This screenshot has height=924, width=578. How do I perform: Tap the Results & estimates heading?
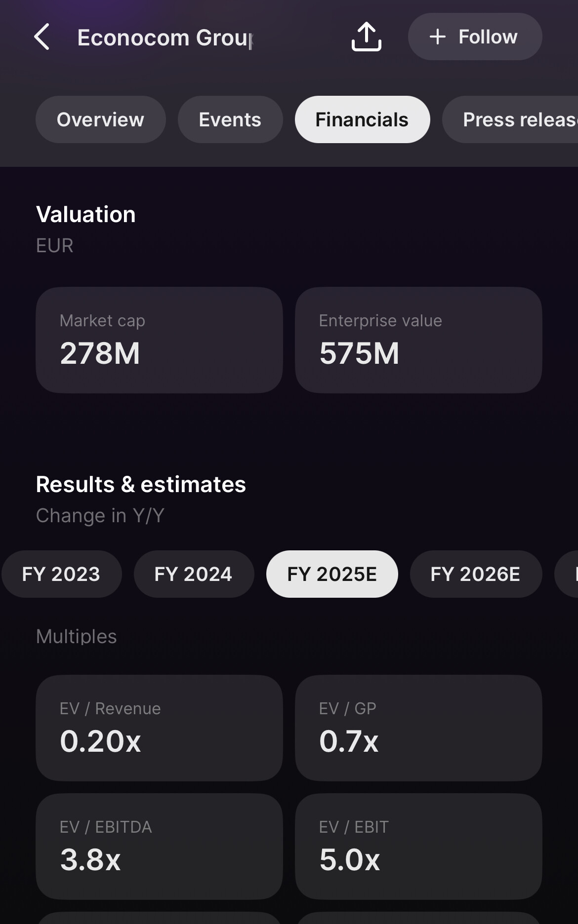pos(141,484)
